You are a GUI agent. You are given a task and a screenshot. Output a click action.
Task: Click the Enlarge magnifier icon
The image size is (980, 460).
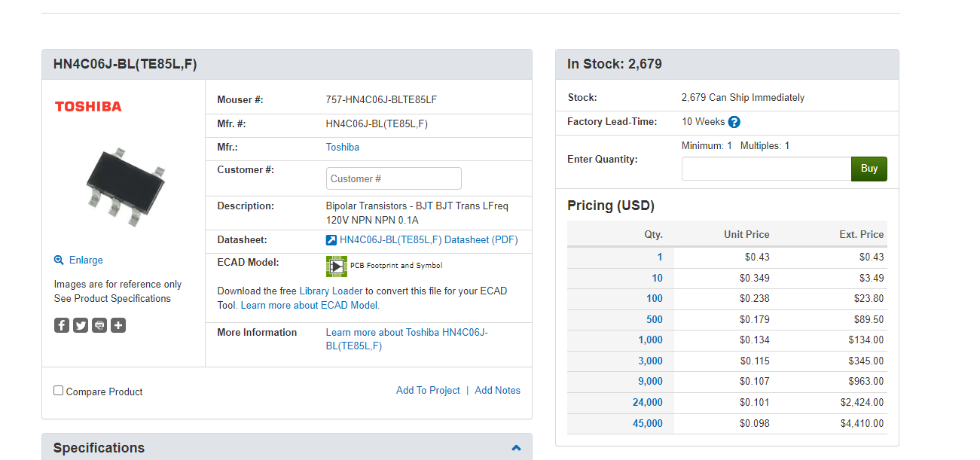pos(59,260)
